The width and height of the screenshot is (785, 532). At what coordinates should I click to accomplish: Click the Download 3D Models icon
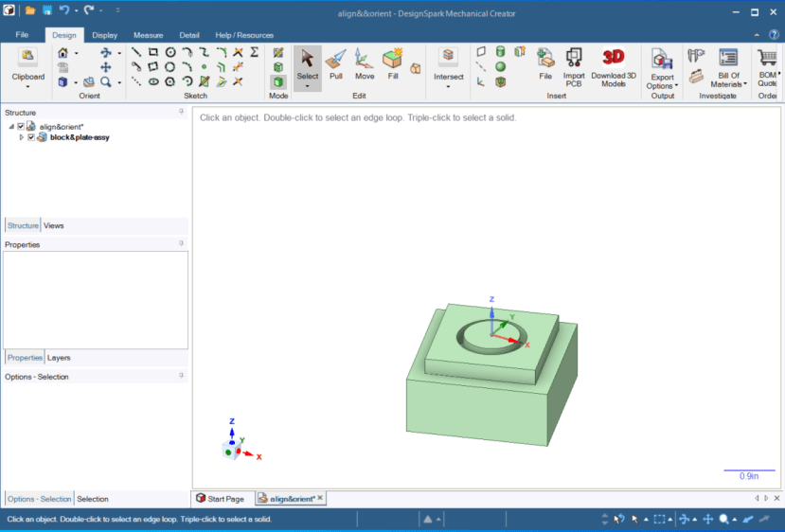coord(614,67)
